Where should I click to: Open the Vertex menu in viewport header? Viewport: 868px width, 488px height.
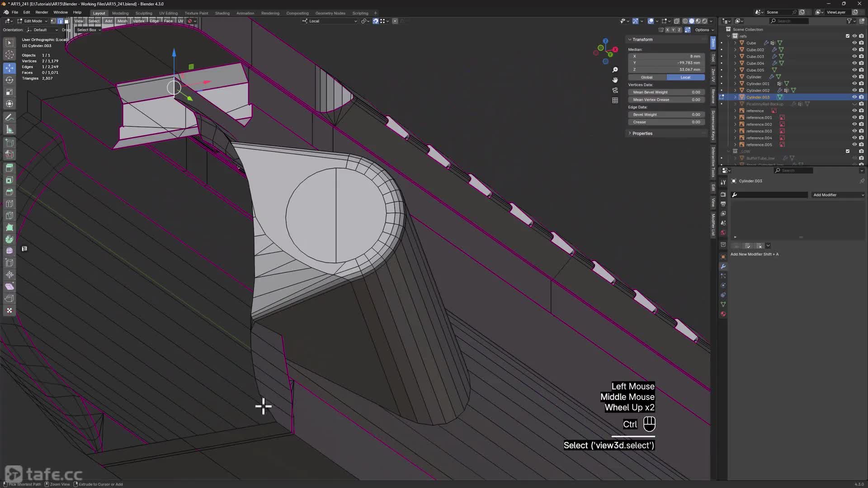[138, 21]
